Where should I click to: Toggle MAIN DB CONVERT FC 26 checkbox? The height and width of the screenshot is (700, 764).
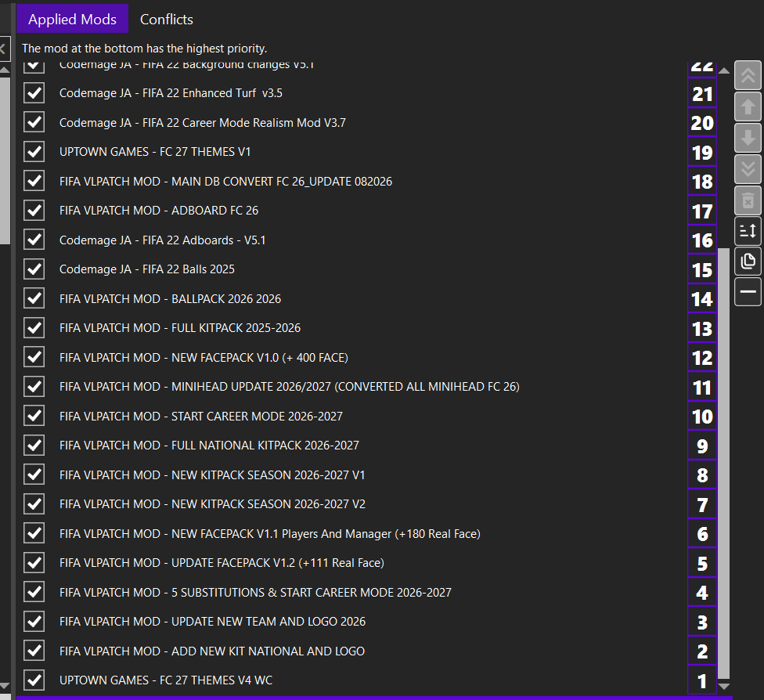coord(34,182)
